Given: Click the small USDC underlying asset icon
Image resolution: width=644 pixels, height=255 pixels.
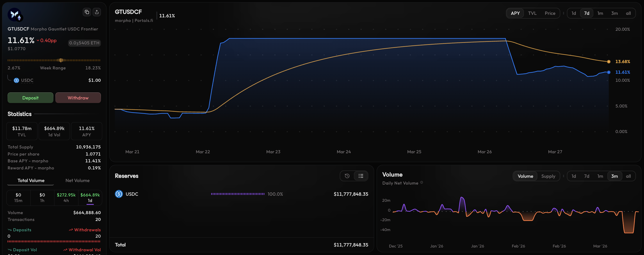Looking at the screenshot, I should 16,80.
